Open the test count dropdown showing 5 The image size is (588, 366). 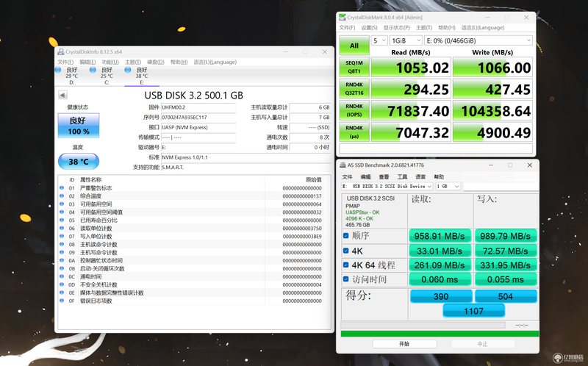(x=379, y=40)
